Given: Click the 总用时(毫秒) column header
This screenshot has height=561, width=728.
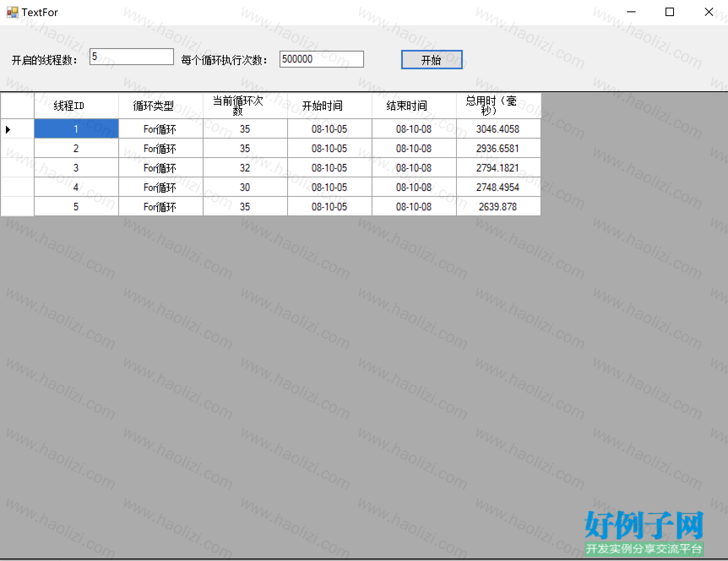Looking at the screenshot, I should point(499,106).
